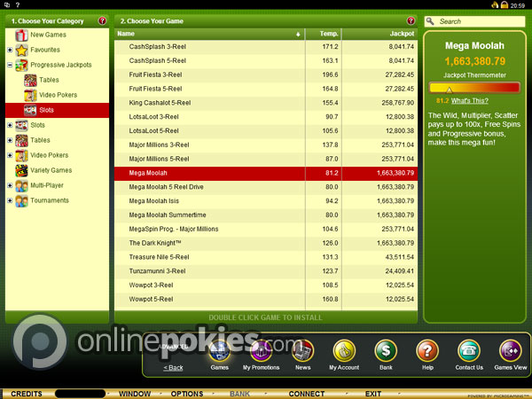Select the New Games category label

(x=48, y=35)
